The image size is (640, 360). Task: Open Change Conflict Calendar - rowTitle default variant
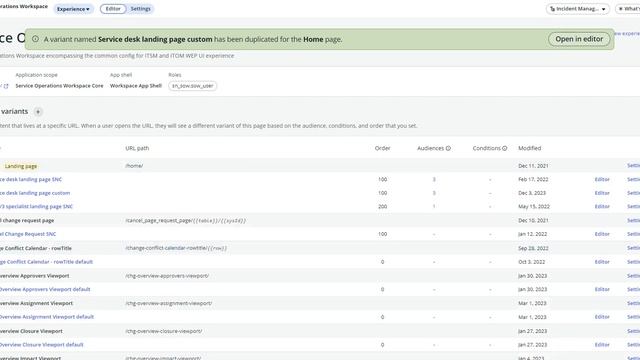(x=47, y=262)
